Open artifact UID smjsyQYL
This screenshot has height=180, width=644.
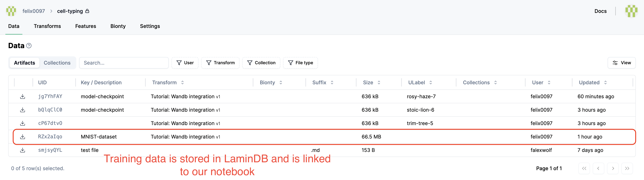pos(50,150)
